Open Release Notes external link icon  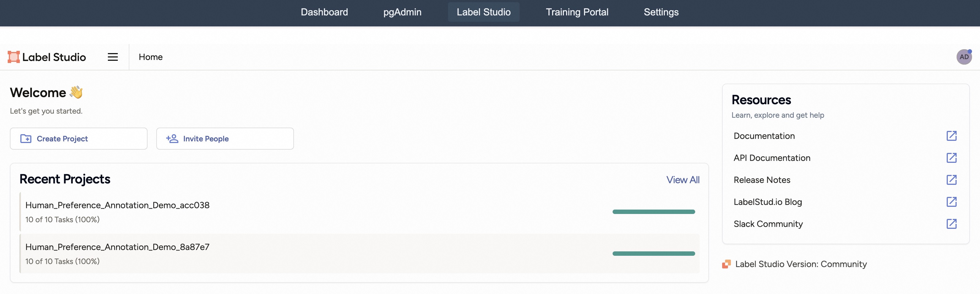951,180
